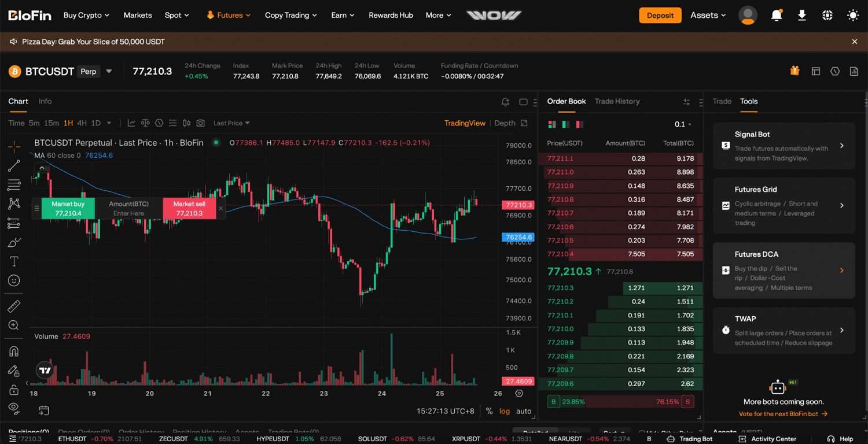868x444 pixels.
Task: Hide all drawings with eye icon
Action: [14, 408]
